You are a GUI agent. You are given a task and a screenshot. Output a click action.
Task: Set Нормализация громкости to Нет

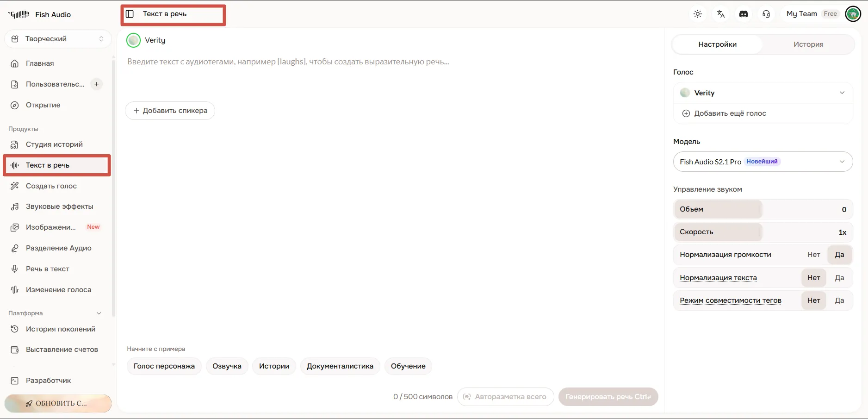(x=813, y=255)
